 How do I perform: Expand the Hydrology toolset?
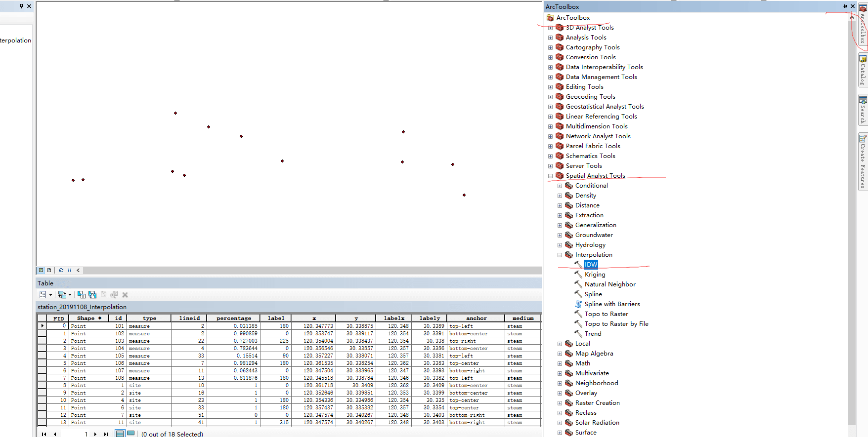tap(560, 245)
